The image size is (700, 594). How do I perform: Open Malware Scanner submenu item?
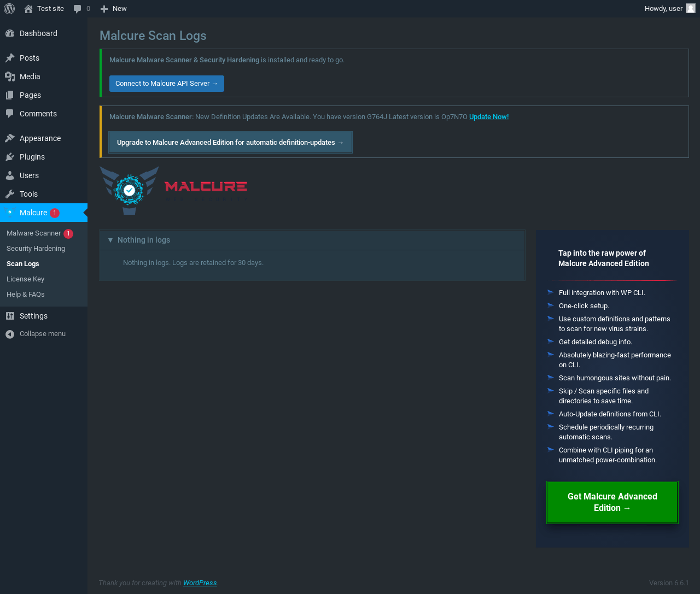[x=34, y=233]
